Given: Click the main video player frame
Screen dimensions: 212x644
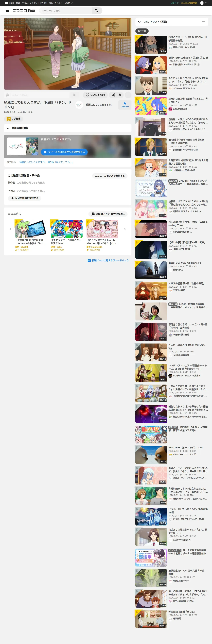Looking at the screenshot, I should click(68, 54).
